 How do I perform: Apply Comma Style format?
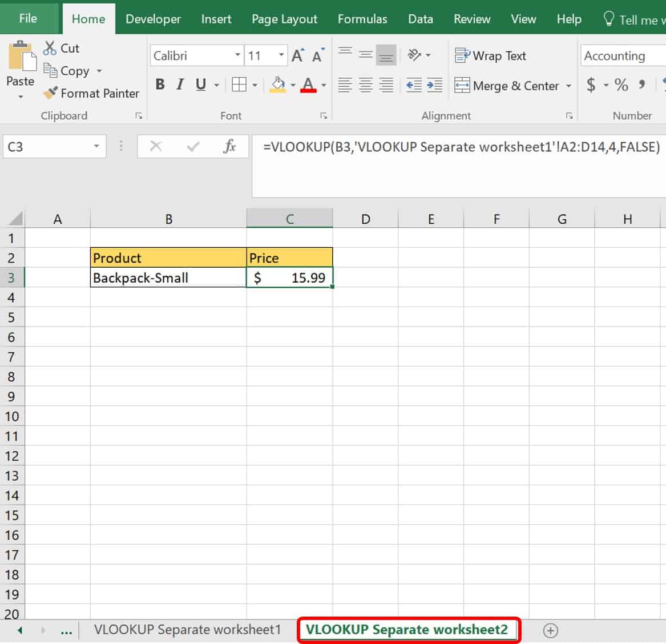click(x=642, y=85)
